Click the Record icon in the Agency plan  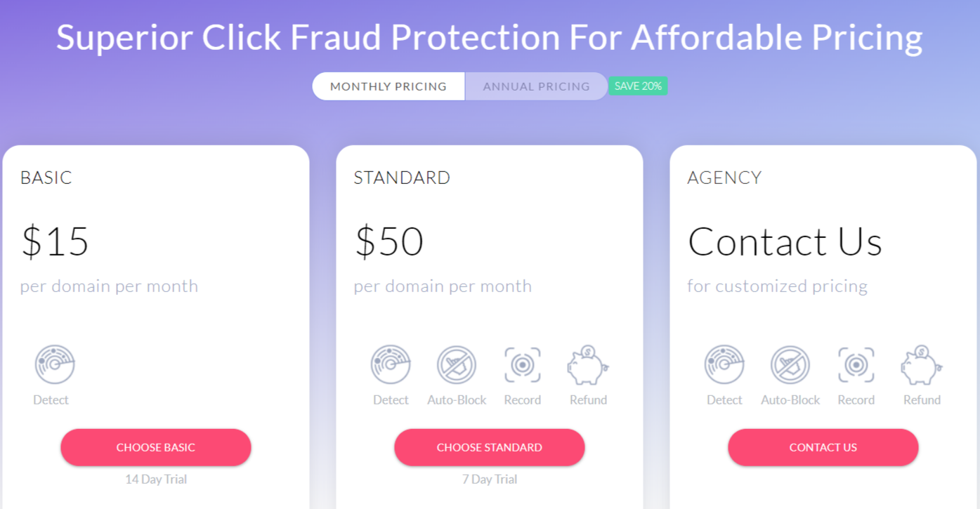(x=856, y=364)
